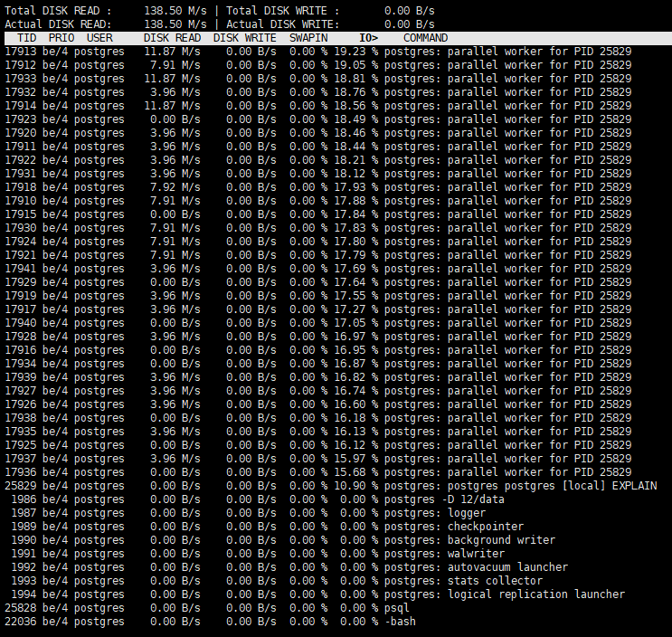Viewport: 672px width, 637px height.
Task: Select IO value 17.64 % for 17929
Action: 356,282
